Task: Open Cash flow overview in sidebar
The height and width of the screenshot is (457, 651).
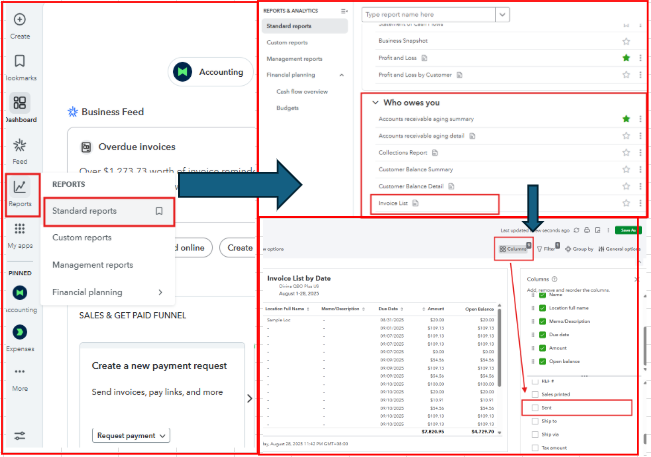Action: click(302, 92)
